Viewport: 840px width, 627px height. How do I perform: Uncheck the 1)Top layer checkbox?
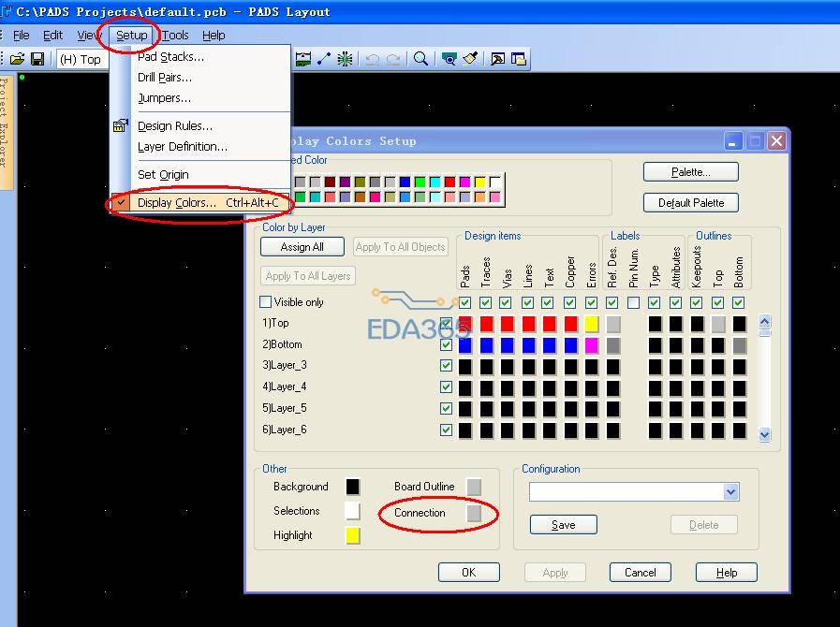coord(446,324)
